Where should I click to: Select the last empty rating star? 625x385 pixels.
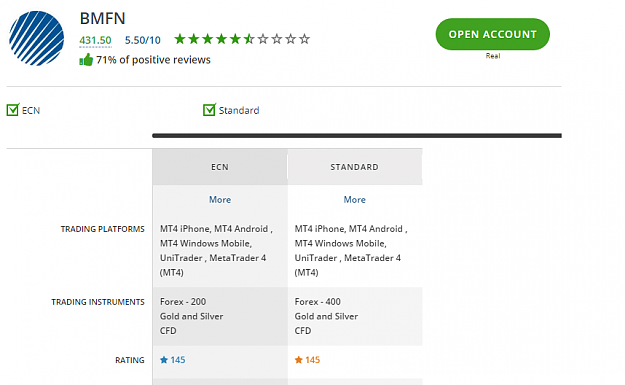coord(305,39)
